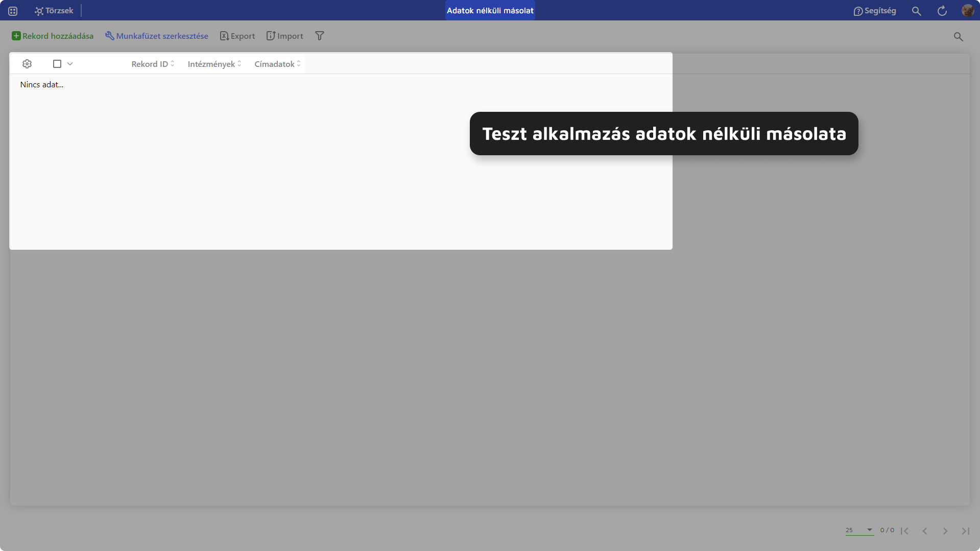Image resolution: width=980 pixels, height=551 pixels.
Task: Open search with the magnifier icon top right
Action: (917, 10)
